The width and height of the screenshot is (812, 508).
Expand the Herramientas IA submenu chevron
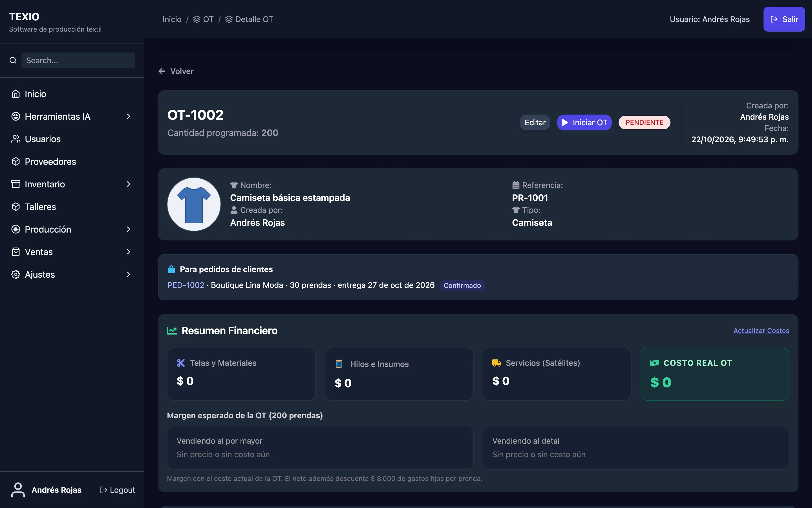129,116
